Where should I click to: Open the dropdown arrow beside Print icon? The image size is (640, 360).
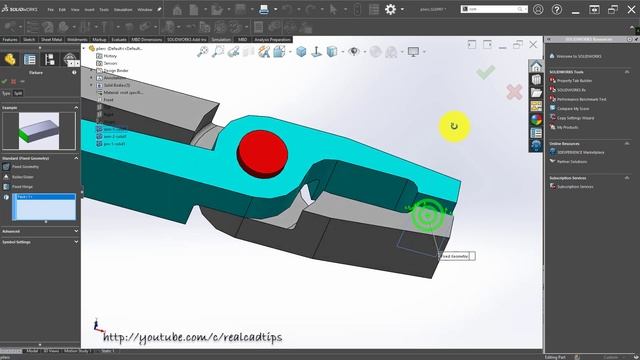[x=276, y=9]
